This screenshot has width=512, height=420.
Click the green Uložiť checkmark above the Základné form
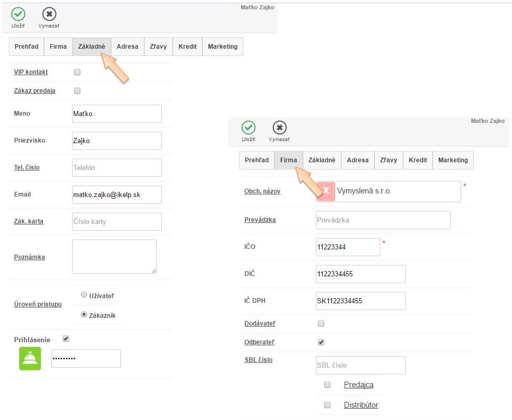18,15
